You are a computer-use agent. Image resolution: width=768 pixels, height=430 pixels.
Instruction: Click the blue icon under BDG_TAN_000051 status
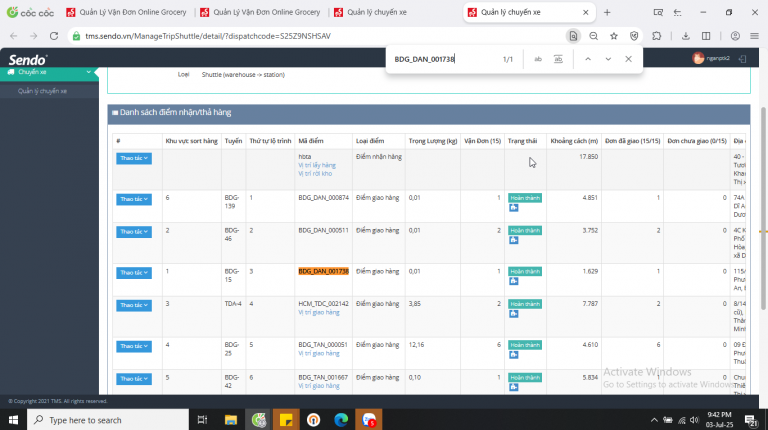click(x=513, y=355)
